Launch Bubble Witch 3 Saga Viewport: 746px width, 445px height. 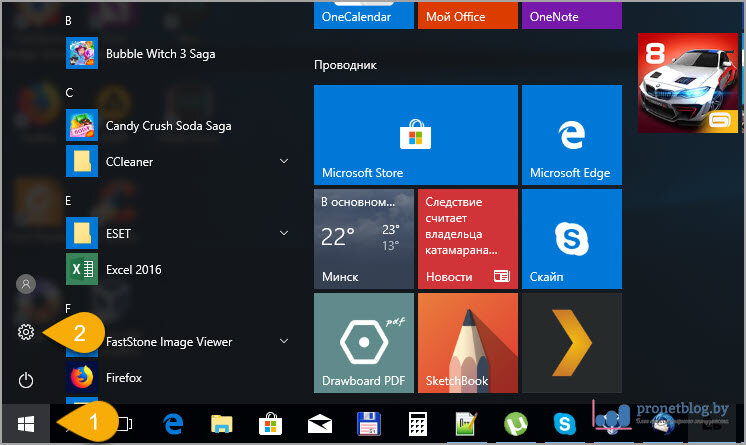[x=178, y=53]
